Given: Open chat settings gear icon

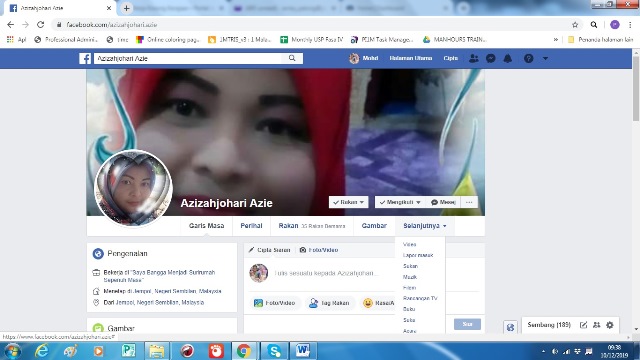Looking at the screenshot, I should pyautogui.click(x=610, y=325).
